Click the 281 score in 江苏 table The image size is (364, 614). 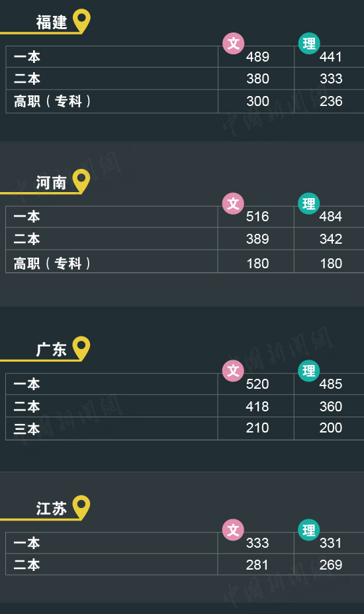click(x=257, y=565)
